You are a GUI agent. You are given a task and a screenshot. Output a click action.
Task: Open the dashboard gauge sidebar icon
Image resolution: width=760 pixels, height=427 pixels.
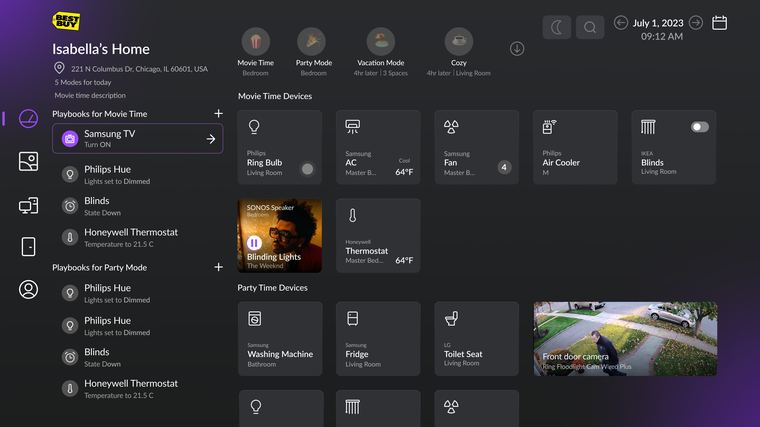click(x=28, y=118)
